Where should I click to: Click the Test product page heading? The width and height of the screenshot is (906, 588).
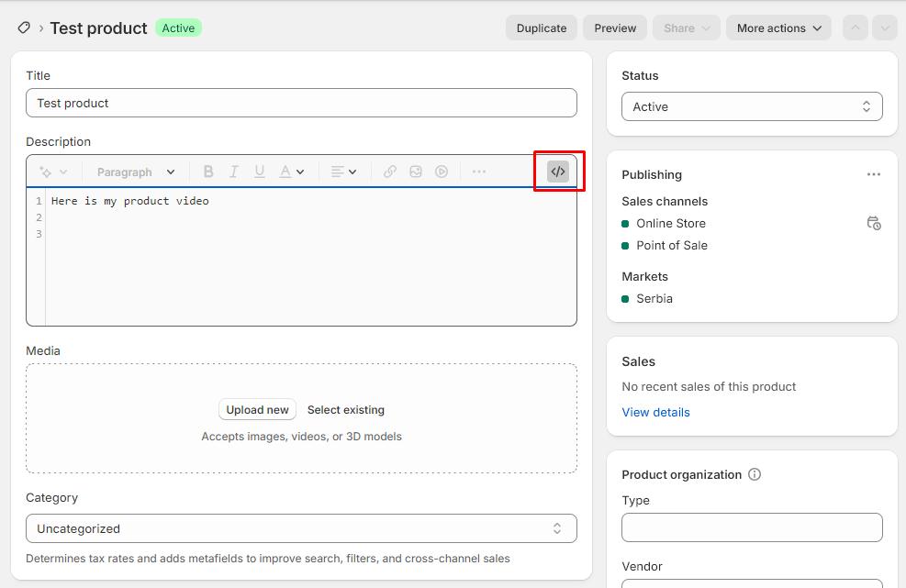[98, 28]
